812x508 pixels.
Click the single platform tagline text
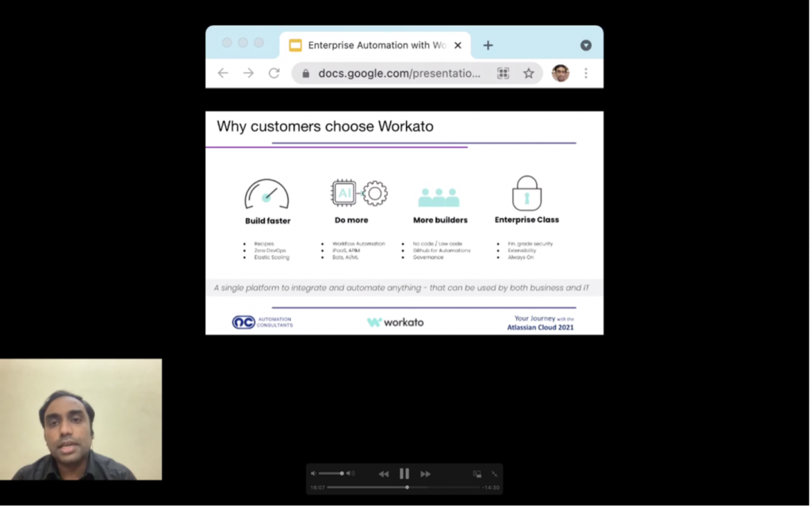[x=401, y=288]
